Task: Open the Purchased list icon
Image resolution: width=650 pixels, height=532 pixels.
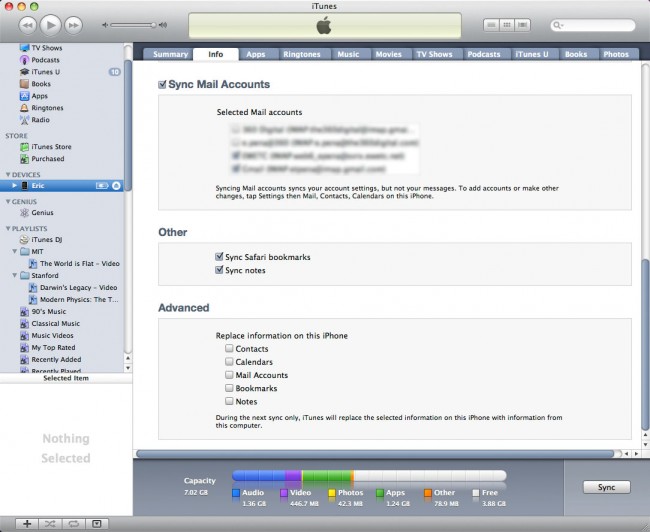Action: point(24,159)
